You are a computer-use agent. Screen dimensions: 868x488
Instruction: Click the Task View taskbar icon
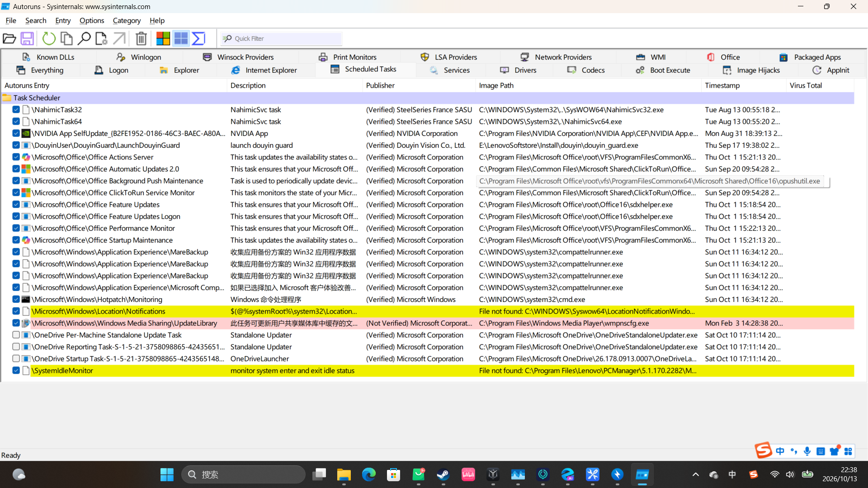pos(319,474)
